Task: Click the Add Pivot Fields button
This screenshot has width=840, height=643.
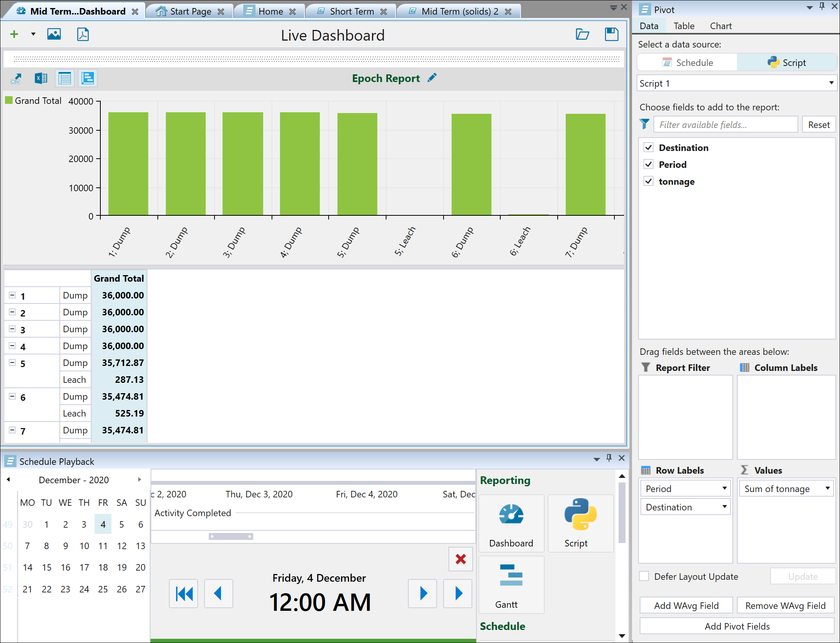Action: [x=737, y=626]
